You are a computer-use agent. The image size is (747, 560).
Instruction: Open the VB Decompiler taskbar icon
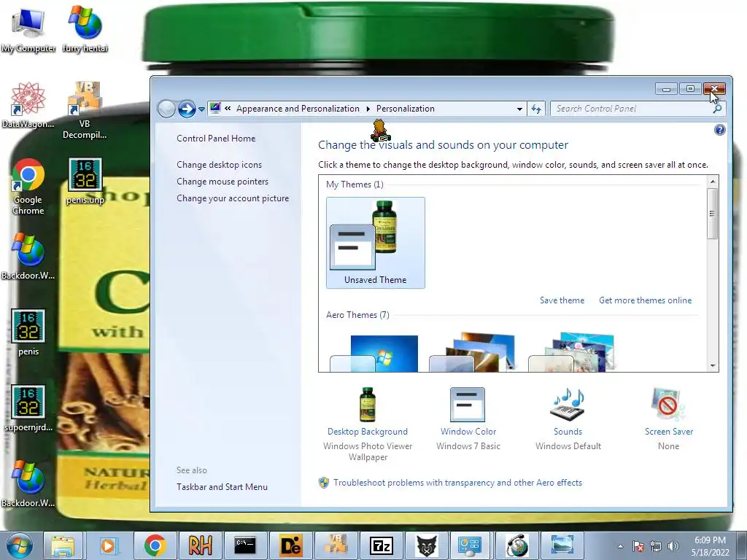[336, 545]
